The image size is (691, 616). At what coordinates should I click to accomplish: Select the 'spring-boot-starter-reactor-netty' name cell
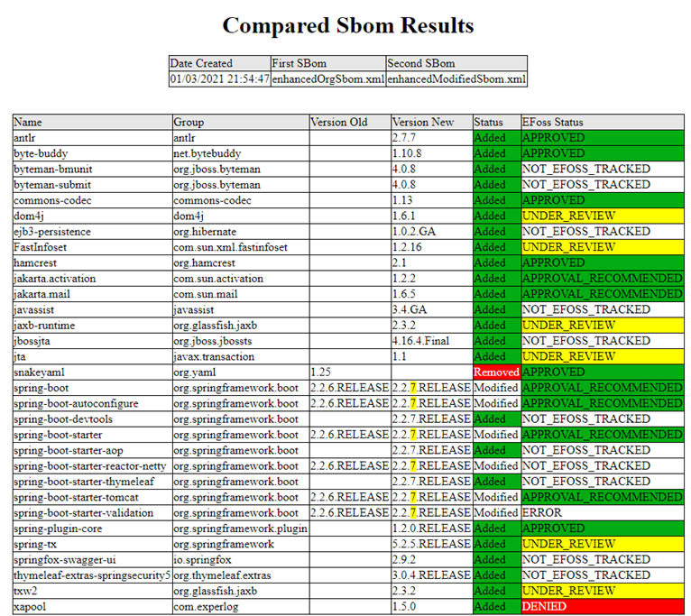point(93,466)
